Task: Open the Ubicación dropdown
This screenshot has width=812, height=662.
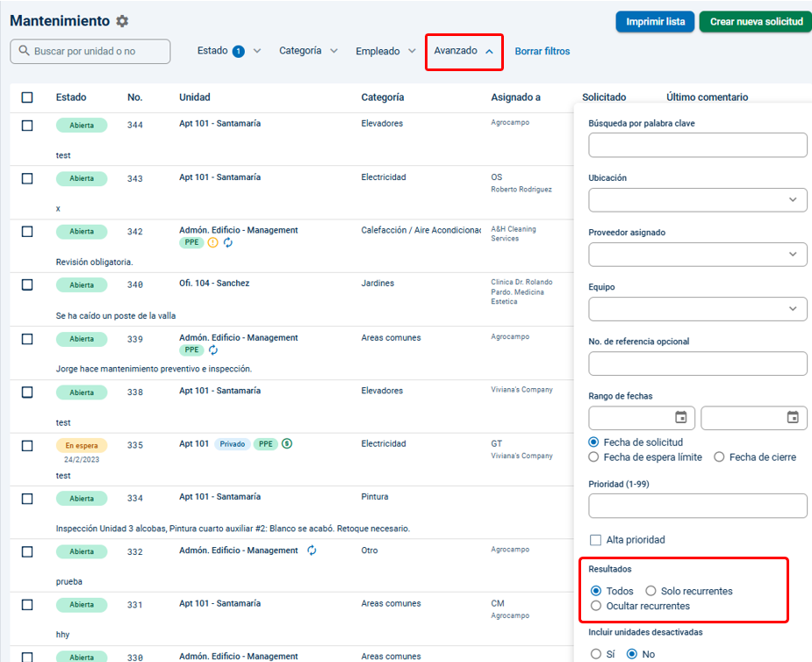Action: [698, 200]
